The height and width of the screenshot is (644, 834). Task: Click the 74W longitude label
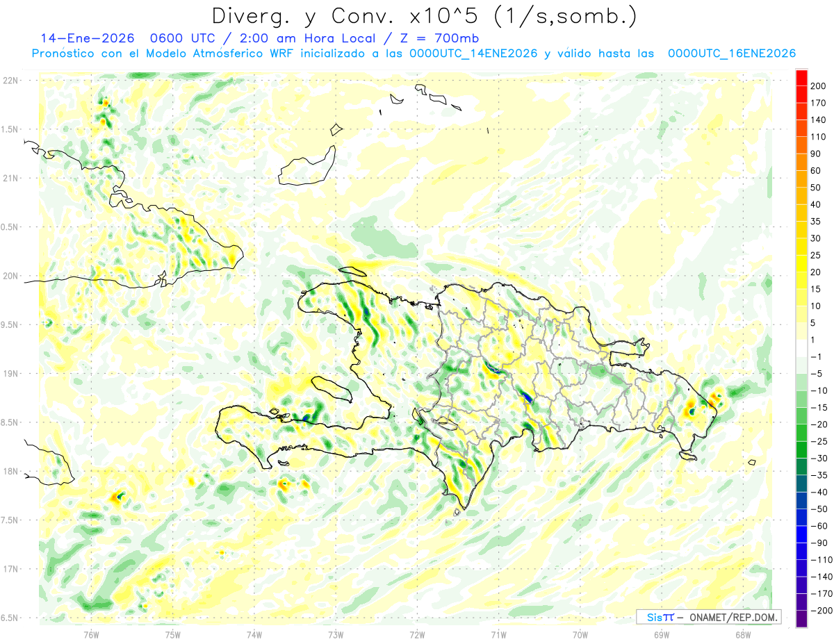(254, 634)
